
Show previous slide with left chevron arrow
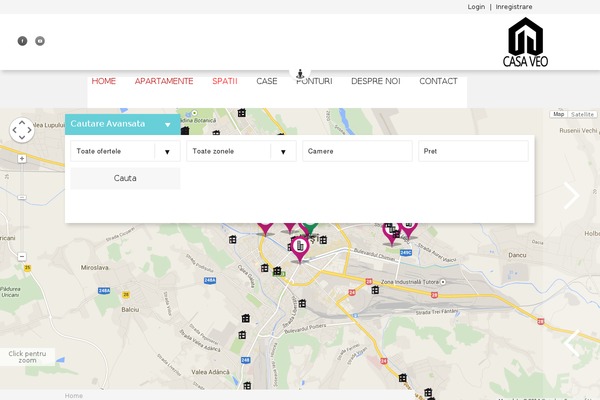[x=572, y=343]
